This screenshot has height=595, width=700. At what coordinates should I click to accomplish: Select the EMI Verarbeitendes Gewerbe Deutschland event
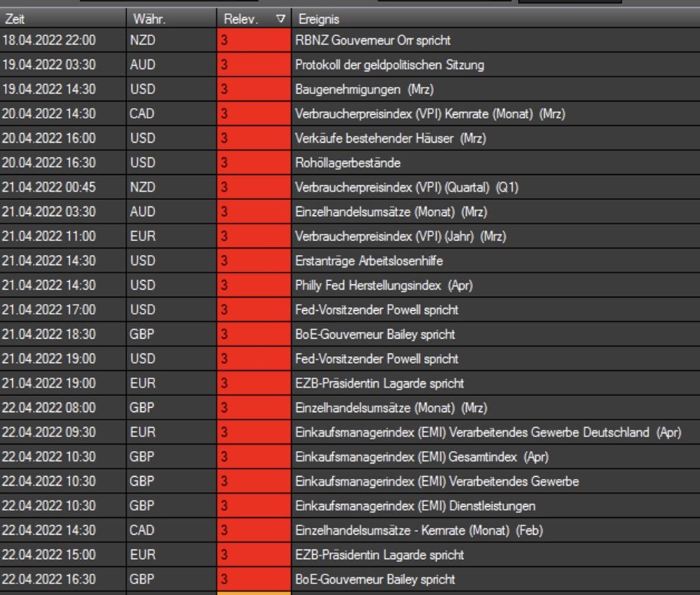pyautogui.click(x=487, y=432)
